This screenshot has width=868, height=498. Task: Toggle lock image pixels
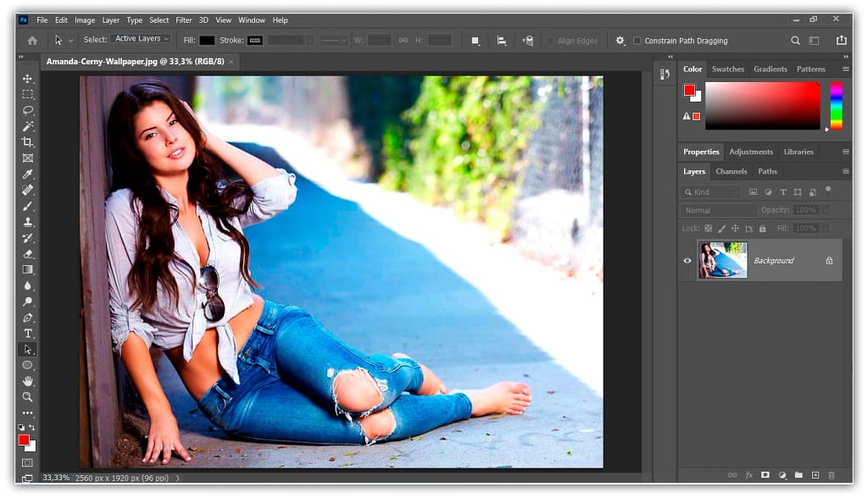[722, 229]
